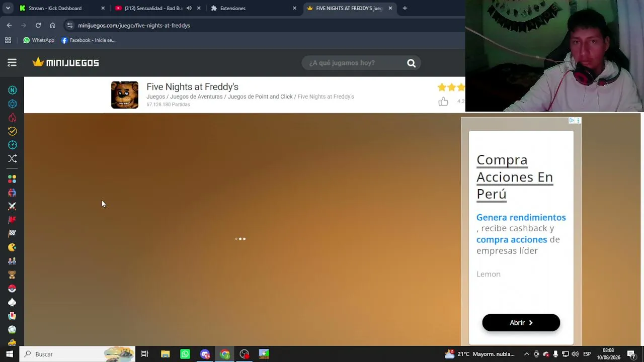
Task: Click the first yellow rating star
Action: 442,87
